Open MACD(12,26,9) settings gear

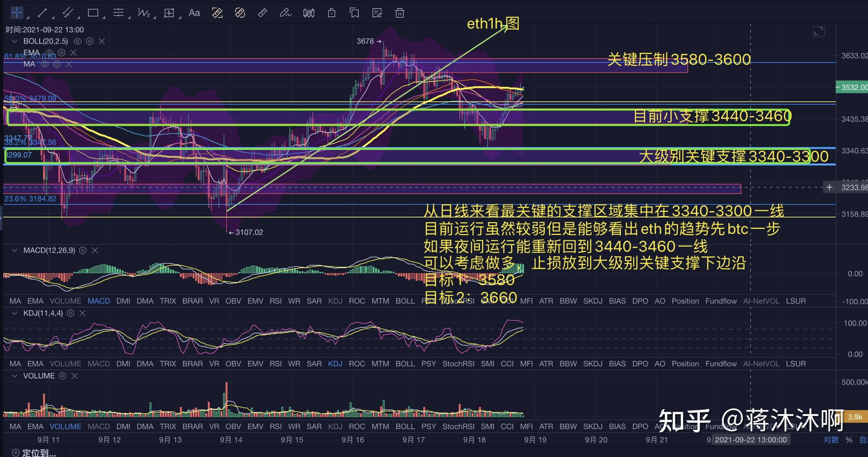click(83, 251)
